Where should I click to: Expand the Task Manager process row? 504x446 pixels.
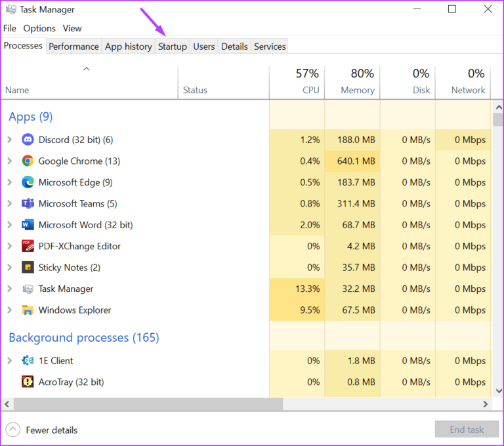coord(10,289)
